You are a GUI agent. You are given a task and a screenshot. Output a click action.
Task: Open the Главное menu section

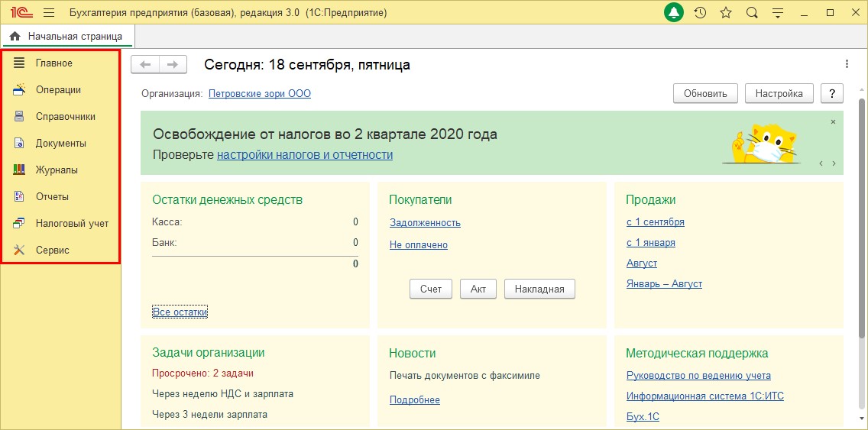click(x=54, y=63)
